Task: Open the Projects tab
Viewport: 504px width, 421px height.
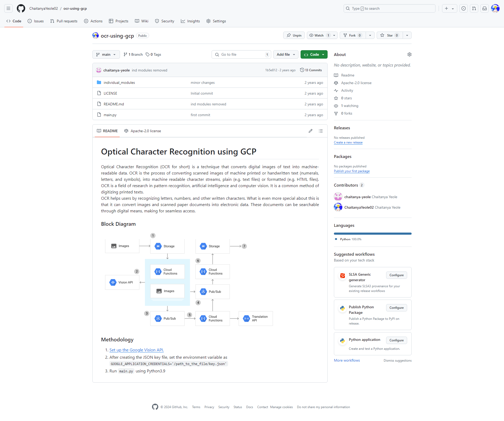Action: (x=119, y=21)
